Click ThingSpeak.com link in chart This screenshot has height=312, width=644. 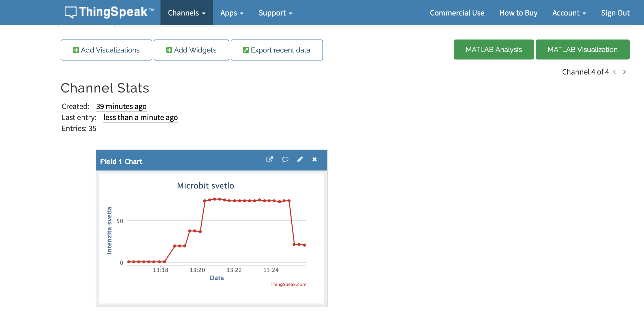[x=288, y=284]
